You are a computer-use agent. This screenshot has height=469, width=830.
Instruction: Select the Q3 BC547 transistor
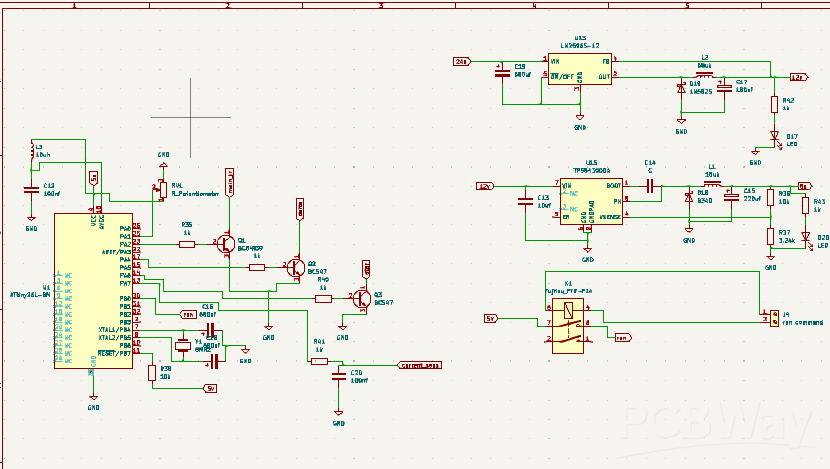[362, 298]
